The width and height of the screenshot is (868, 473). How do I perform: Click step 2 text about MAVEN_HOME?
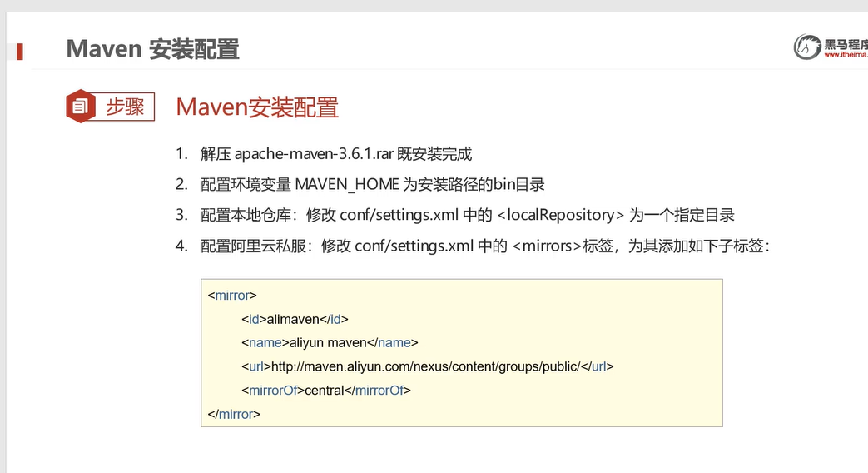373,184
